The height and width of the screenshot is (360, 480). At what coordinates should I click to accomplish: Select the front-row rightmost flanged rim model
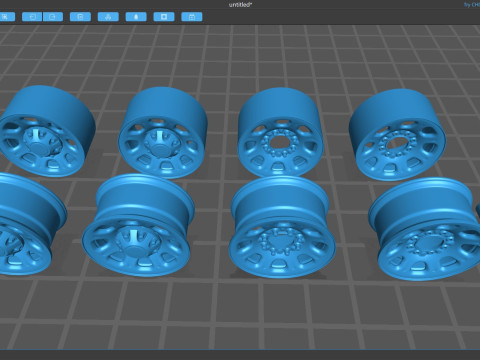pos(425,229)
